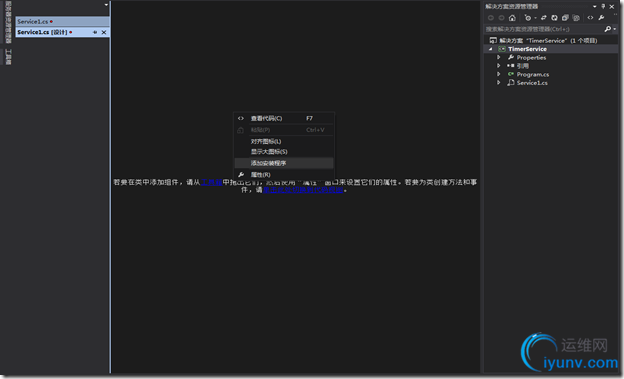
Task: Expand the 引用 references node
Action: (x=498, y=66)
